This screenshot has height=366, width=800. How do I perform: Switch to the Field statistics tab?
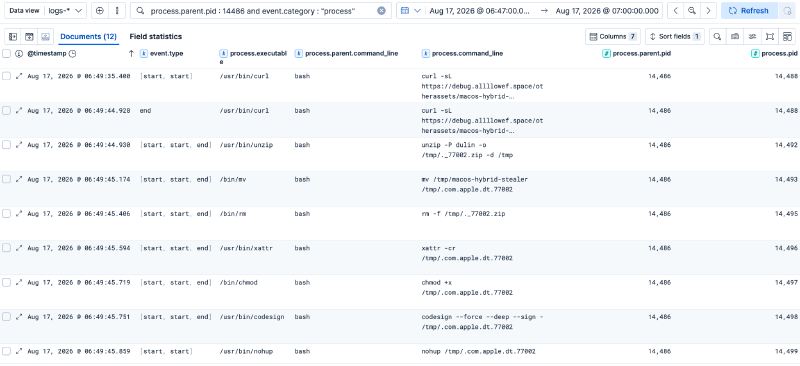[156, 37]
